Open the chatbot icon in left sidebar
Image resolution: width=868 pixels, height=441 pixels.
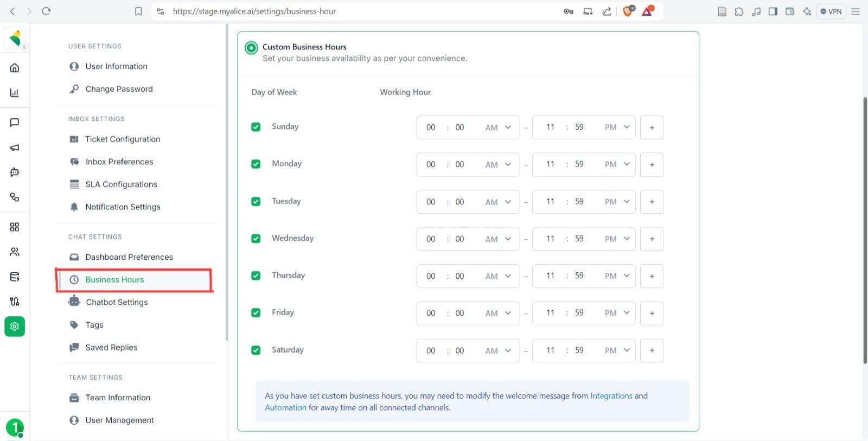(15, 172)
